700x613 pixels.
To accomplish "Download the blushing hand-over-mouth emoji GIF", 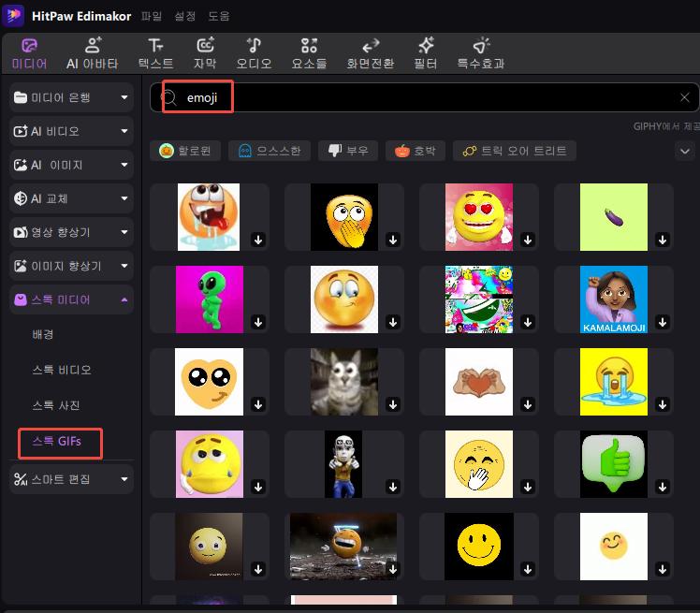I will [393, 240].
